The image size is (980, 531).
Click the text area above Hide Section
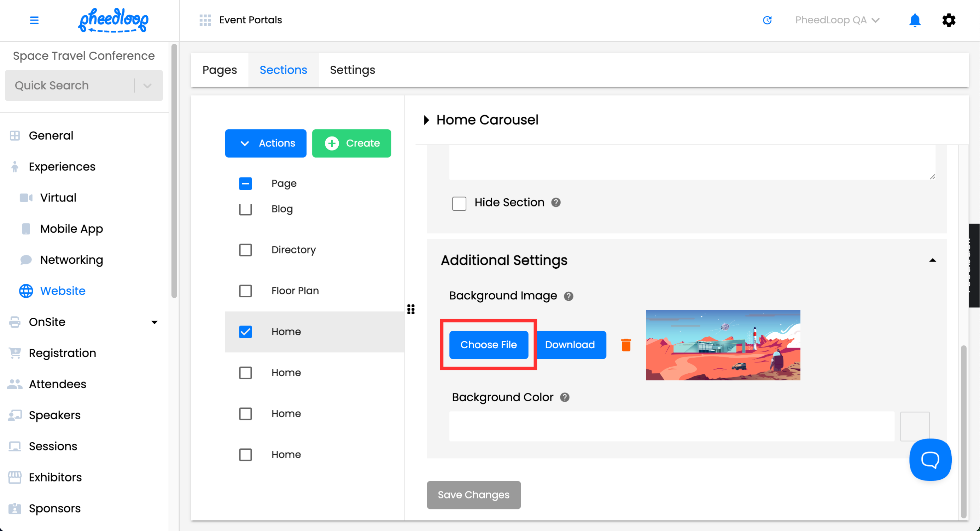[x=692, y=162]
